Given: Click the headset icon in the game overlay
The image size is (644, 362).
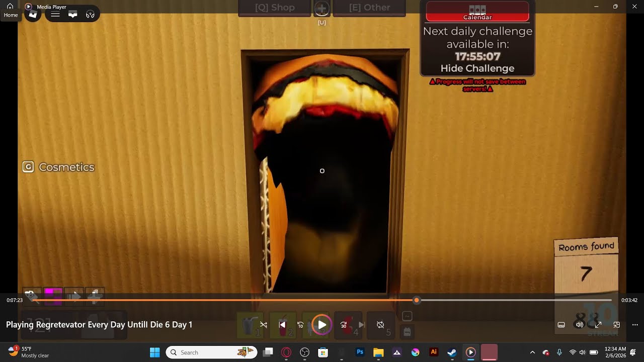Looking at the screenshot, I should click(90, 14).
